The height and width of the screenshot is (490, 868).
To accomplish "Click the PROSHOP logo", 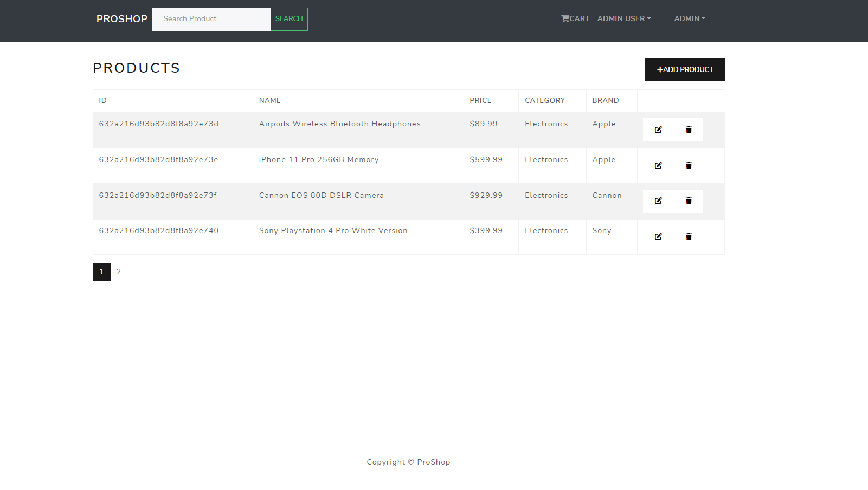I will tap(121, 18).
